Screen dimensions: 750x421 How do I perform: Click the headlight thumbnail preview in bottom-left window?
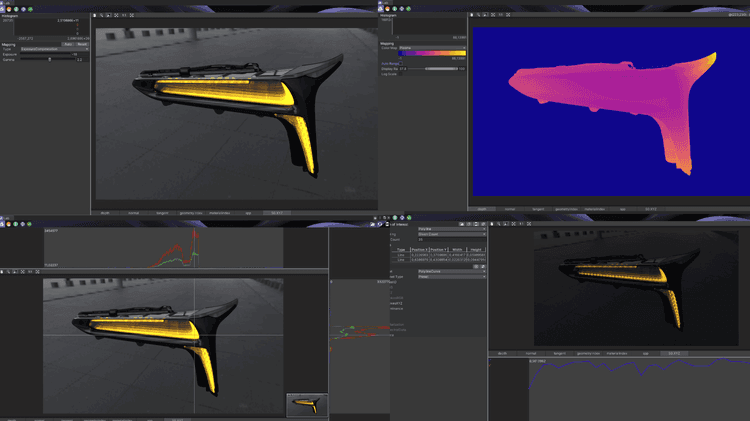pyautogui.click(x=307, y=405)
